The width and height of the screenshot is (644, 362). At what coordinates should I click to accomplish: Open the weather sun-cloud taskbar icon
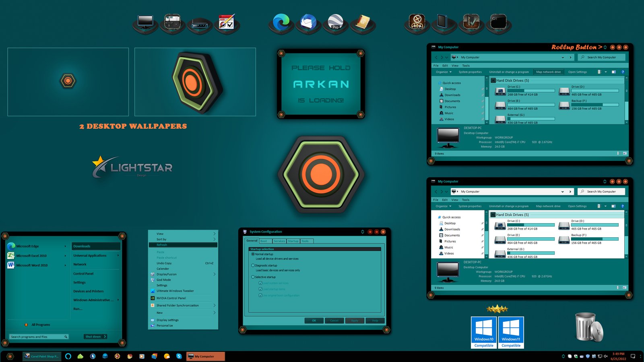coord(167,356)
